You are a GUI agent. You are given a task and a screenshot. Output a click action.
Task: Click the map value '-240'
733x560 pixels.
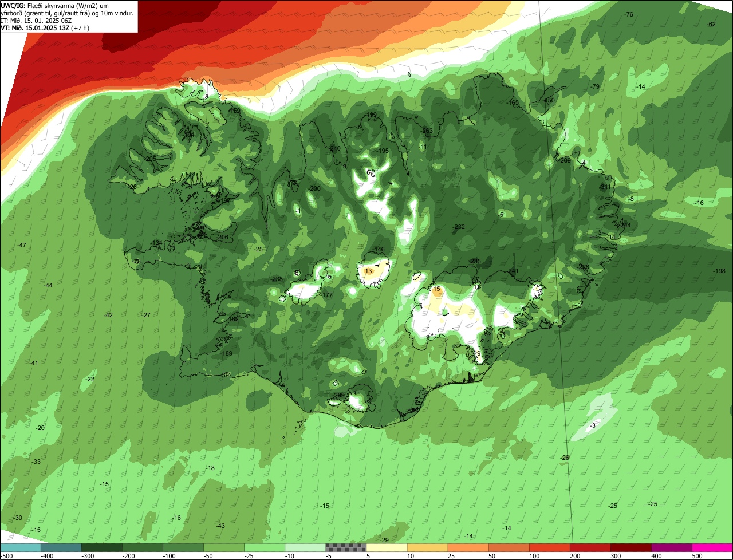click(335, 148)
